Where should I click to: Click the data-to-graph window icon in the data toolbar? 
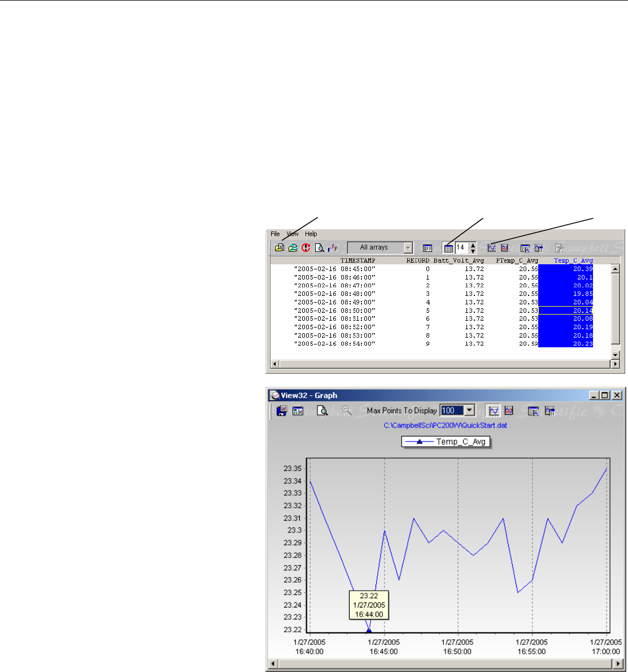pyautogui.click(x=525, y=248)
